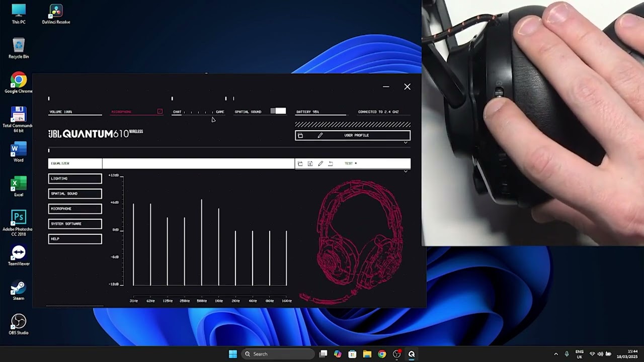This screenshot has width=644, height=362.
Task: Open Copilot from the taskbar
Action: [338, 354]
